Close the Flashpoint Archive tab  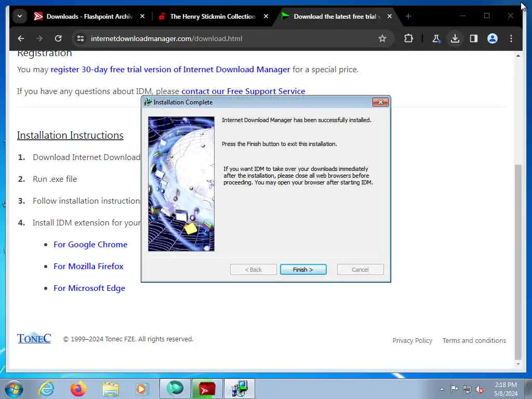pyautogui.click(x=142, y=16)
